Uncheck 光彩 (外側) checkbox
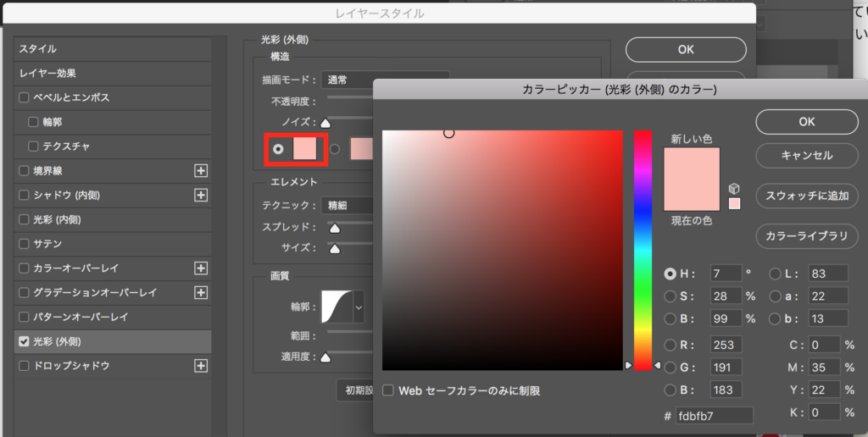868x437 pixels. [x=24, y=342]
